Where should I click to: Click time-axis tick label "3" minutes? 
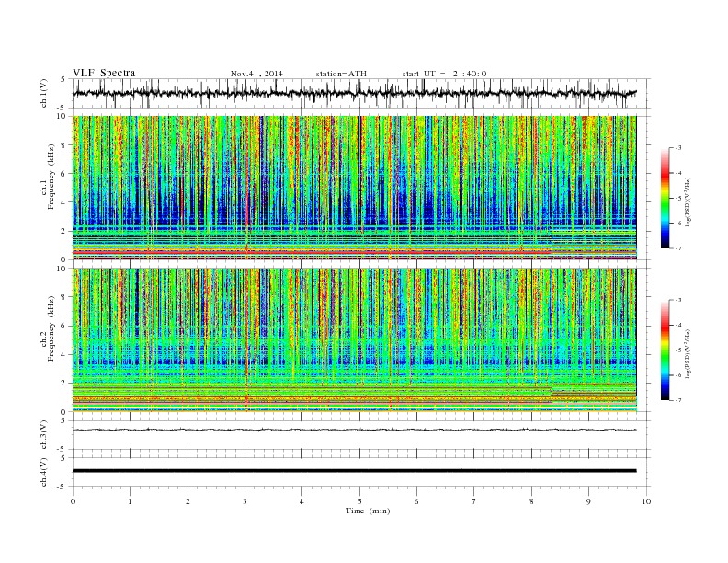[245, 501]
